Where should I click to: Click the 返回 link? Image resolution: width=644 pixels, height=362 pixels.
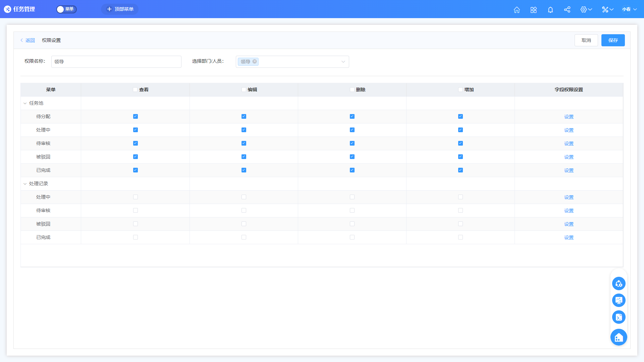click(x=30, y=40)
